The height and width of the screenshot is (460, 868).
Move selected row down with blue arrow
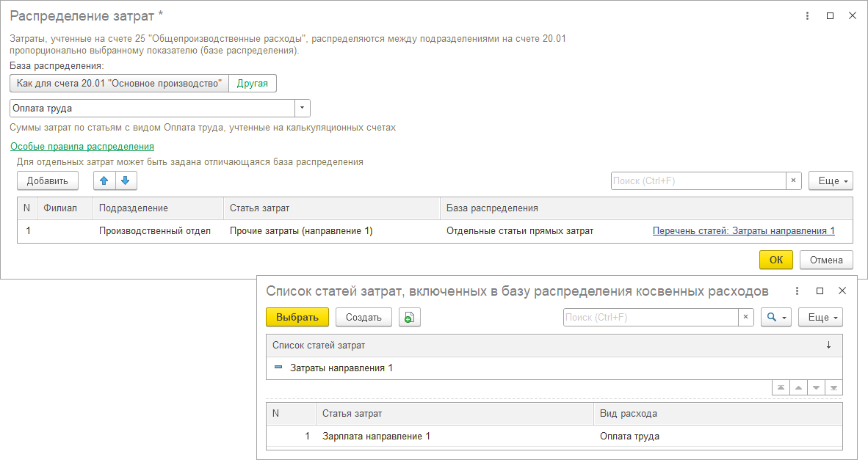(126, 180)
